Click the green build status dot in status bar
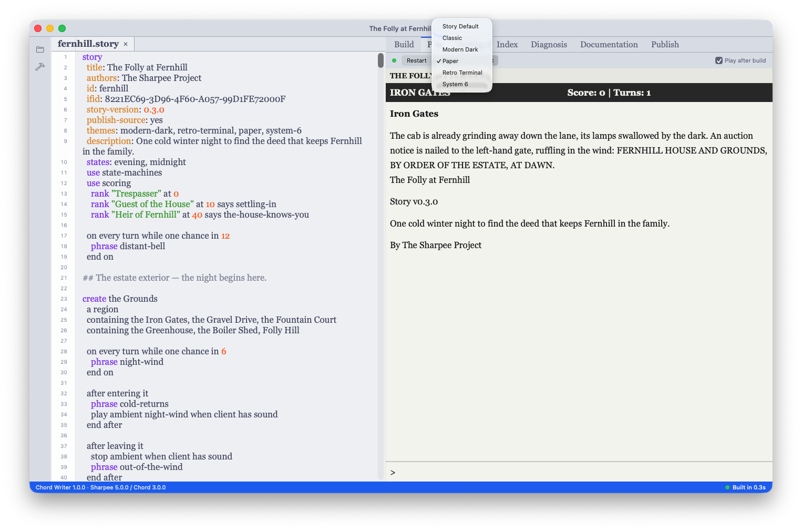Image resolution: width=802 pixels, height=532 pixels. click(727, 487)
